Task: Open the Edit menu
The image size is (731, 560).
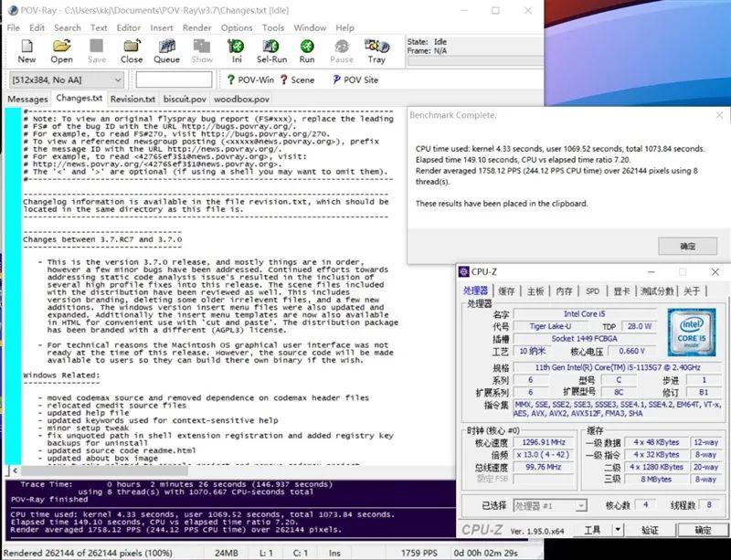Action: coord(37,28)
